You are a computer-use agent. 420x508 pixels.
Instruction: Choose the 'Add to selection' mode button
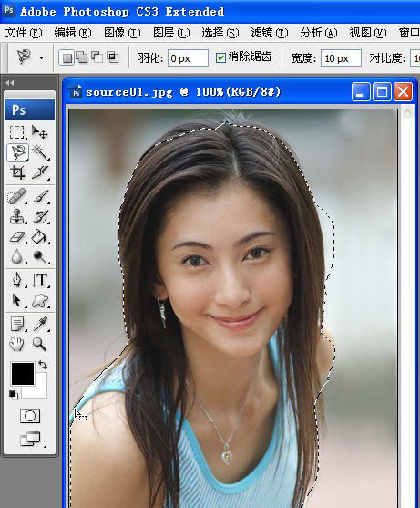(82, 57)
